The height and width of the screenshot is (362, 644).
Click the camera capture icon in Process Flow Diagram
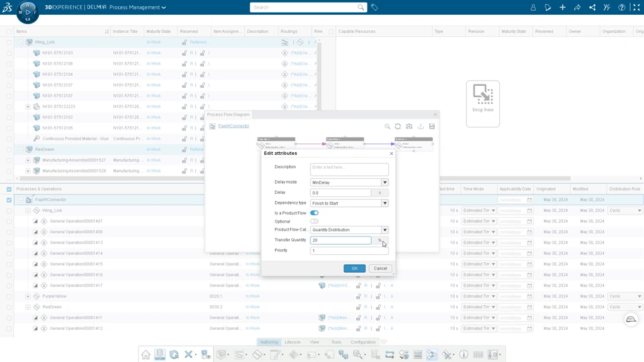[409, 127]
